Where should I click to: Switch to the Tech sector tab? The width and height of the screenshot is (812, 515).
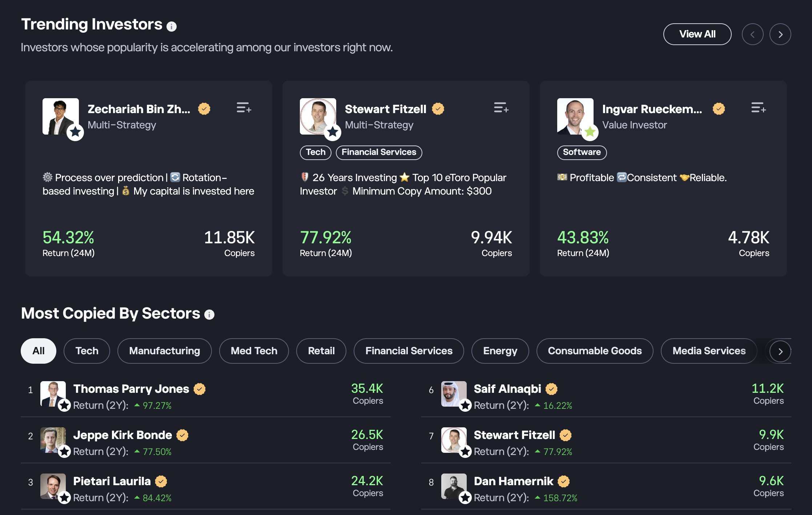[x=87, y=351]
